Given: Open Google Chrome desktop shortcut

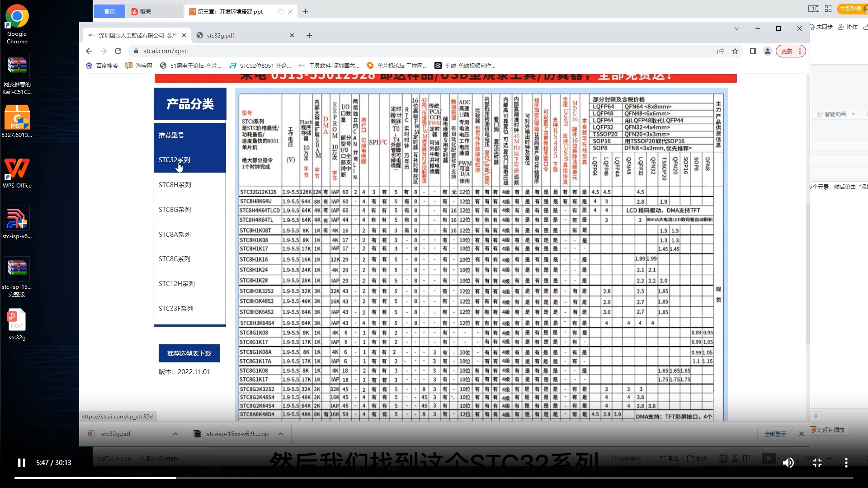Looking at the screenshot, I should (x=17, y=24).
